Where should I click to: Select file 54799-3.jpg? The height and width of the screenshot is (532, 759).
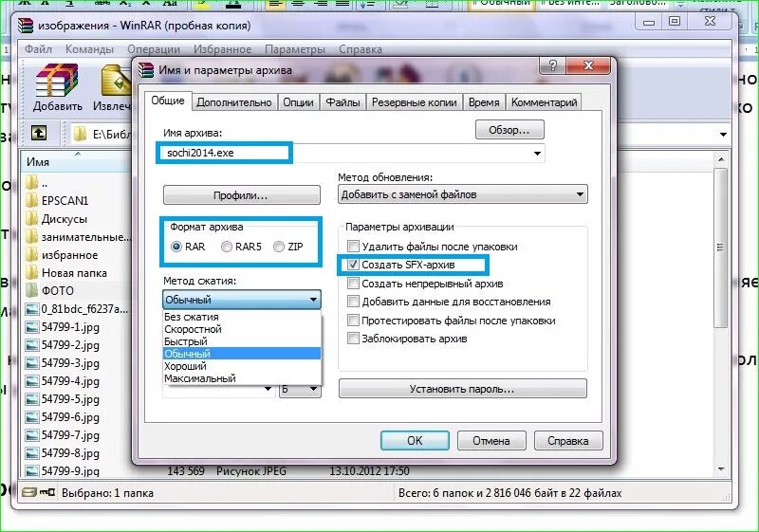pyautogui.click(x=63, y=363)
